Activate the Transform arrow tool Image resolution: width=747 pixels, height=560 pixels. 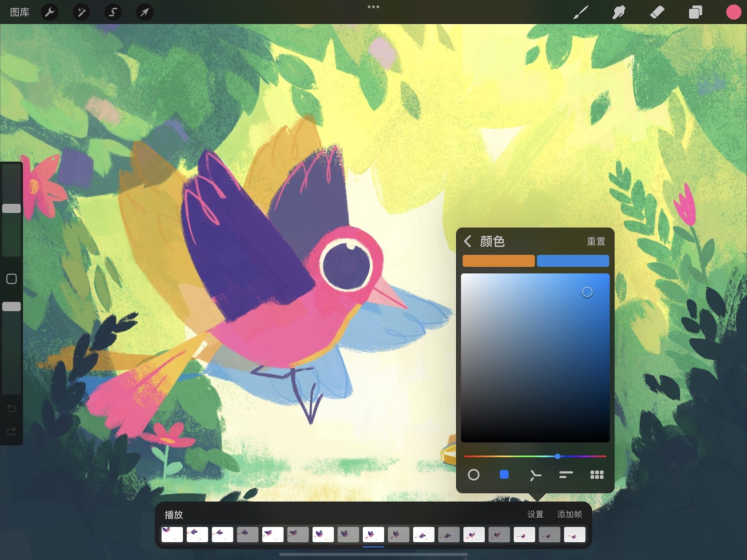(144, 12)
